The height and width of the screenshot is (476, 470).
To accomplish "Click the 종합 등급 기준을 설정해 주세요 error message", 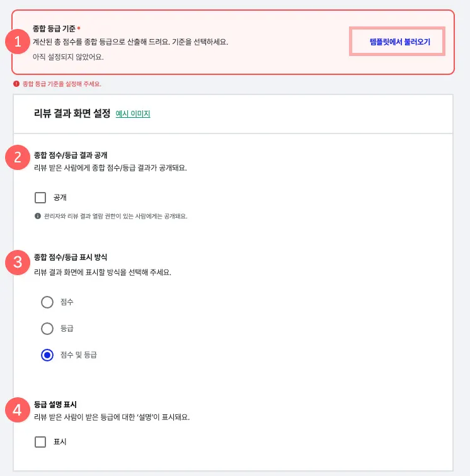I will (62, 84).
